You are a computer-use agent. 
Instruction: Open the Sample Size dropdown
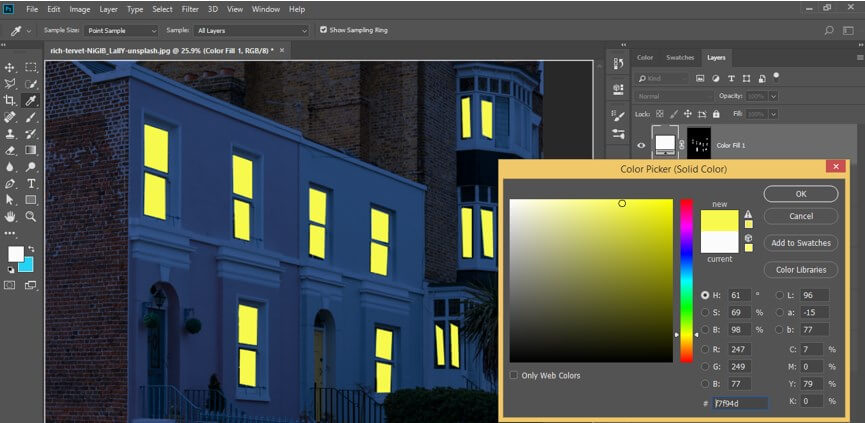point(121,31)
